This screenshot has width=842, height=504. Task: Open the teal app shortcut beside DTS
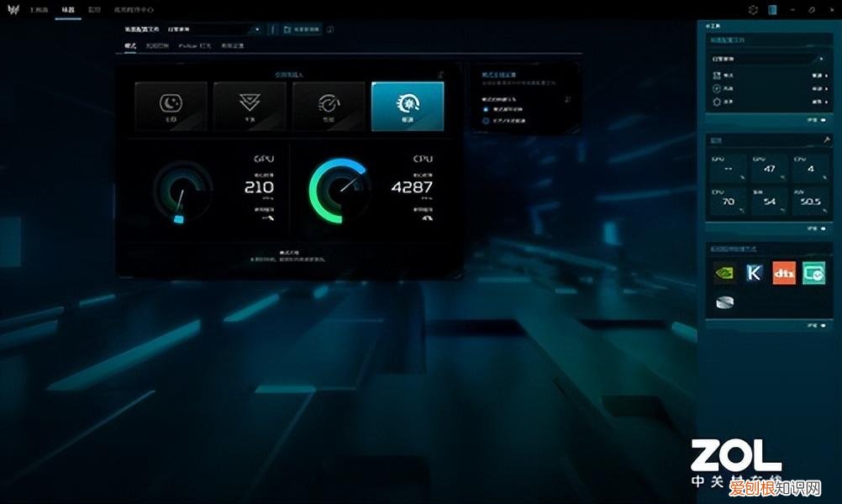[x=813, y=273]
